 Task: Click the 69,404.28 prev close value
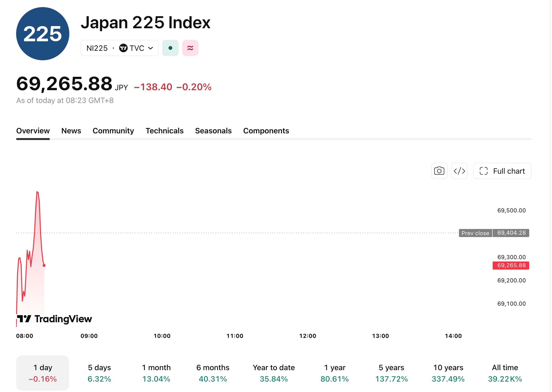click(511, 233)
